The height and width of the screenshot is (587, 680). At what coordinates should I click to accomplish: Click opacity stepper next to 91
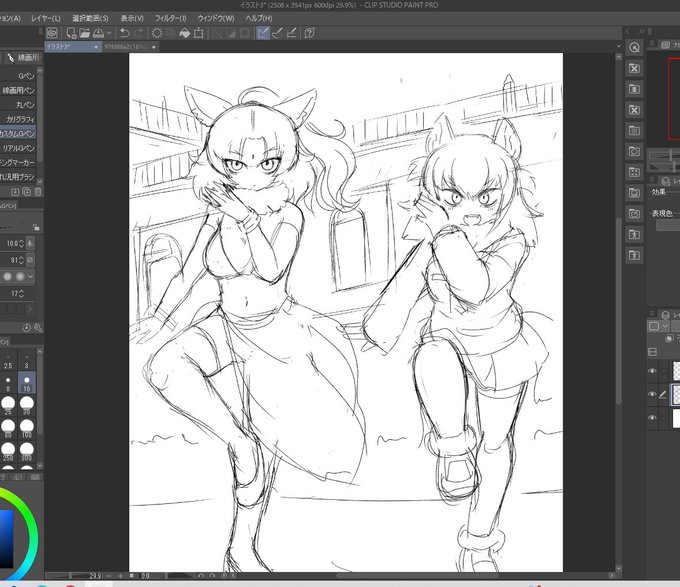21,260
